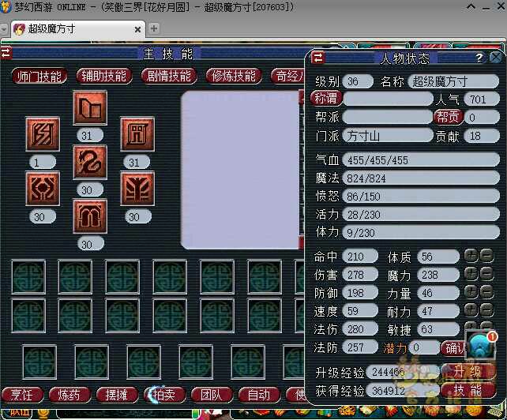Viewport: 507px width, 420px height.
Task: Collapse the window with title bar caret
Action: pos(471,6)
